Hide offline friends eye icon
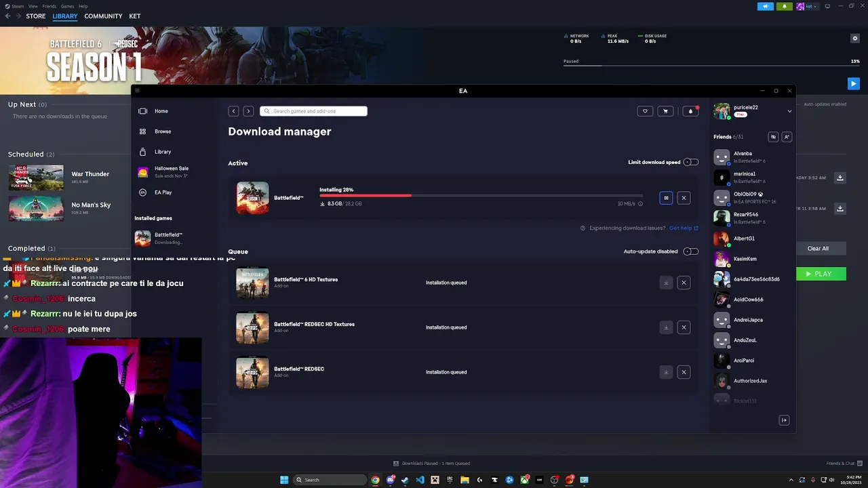The width and height of the screenshot is (868, 488). 773,137
